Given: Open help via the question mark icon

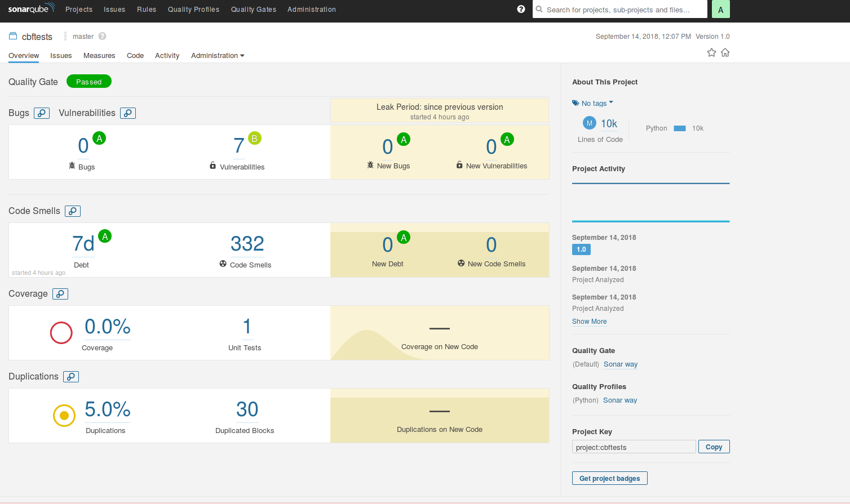Looking at the screenshot, I should [x=521, y=9].
